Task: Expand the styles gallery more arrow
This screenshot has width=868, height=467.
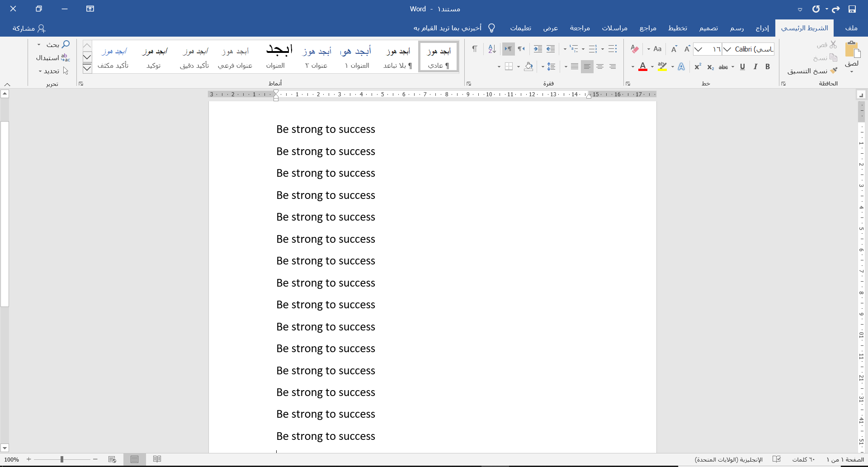Action: point(87,68)
